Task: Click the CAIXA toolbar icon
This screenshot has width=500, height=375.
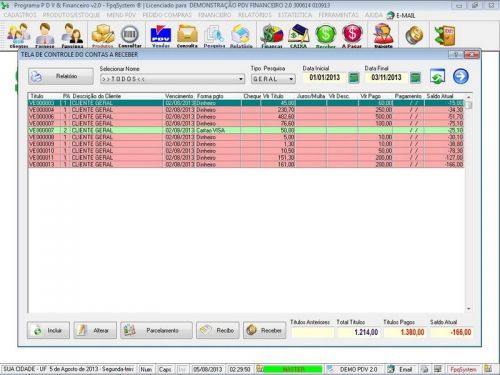Action: (x=298, y=36)
